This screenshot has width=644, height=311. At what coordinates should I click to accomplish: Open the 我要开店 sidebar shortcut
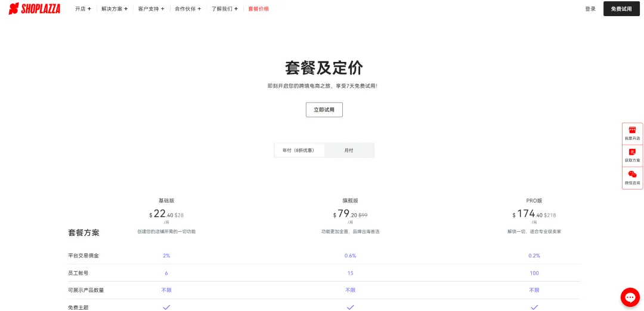632,133
